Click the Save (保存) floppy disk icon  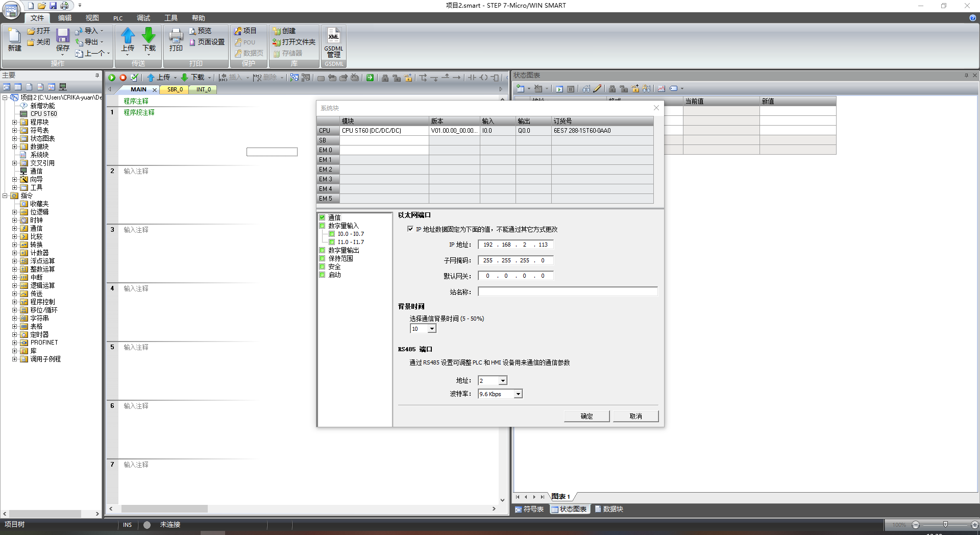click(63, 36)
